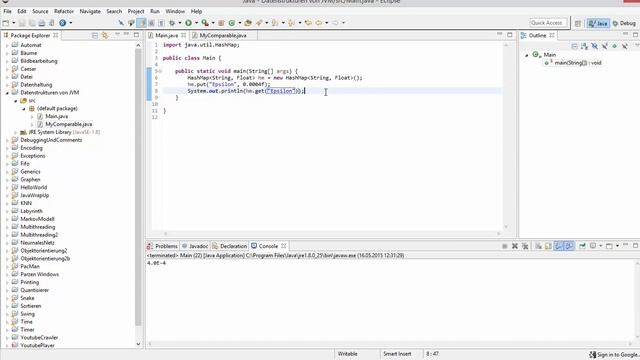This screenshot has height=360, width=640.
Task: Click main(String[]) method in Outline
Action: 578,63
